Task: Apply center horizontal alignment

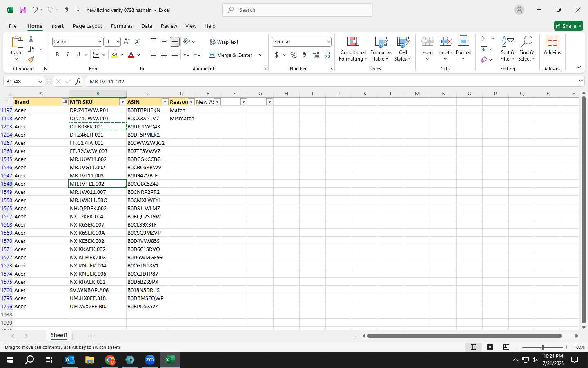Action: 164,55
